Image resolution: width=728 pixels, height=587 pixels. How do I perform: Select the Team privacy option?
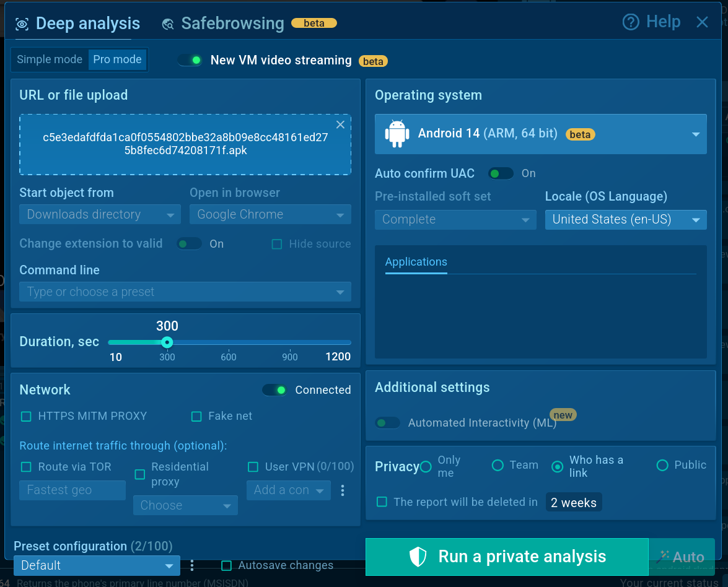coord(498,466)
